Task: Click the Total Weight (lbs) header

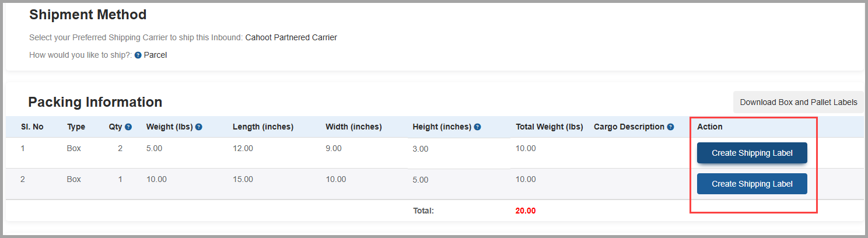Action: (x=549, y=127)
